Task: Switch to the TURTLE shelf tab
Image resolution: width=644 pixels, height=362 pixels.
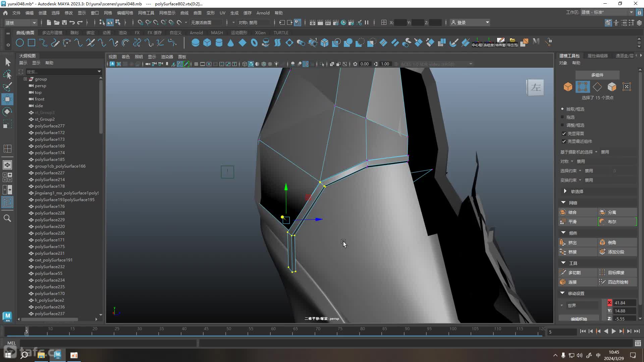Action: click(x=281, y=33)
